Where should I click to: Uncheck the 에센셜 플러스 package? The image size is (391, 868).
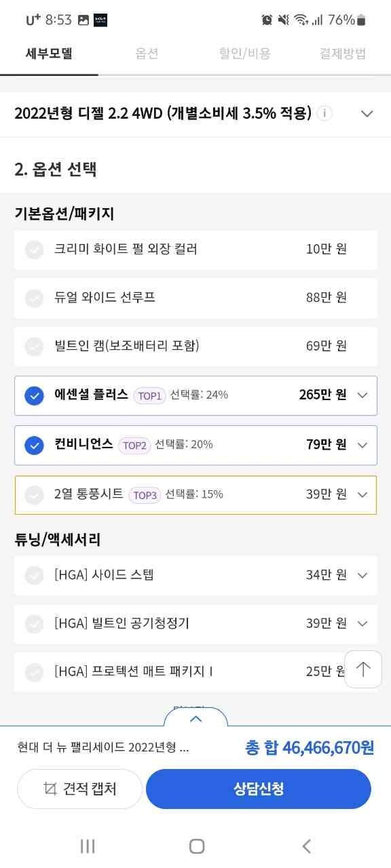pos(34,395)
